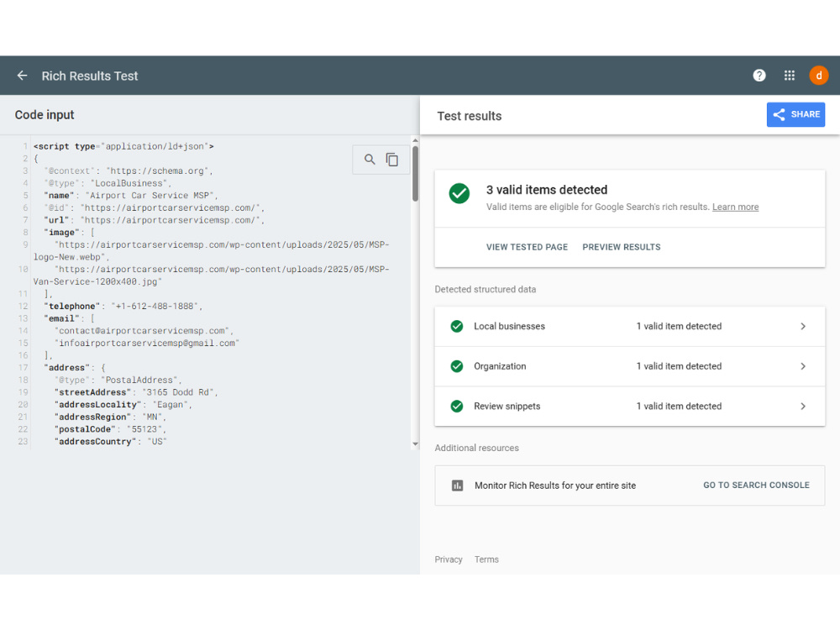Click the code editor scrollbar thumb

click(415, 173)
